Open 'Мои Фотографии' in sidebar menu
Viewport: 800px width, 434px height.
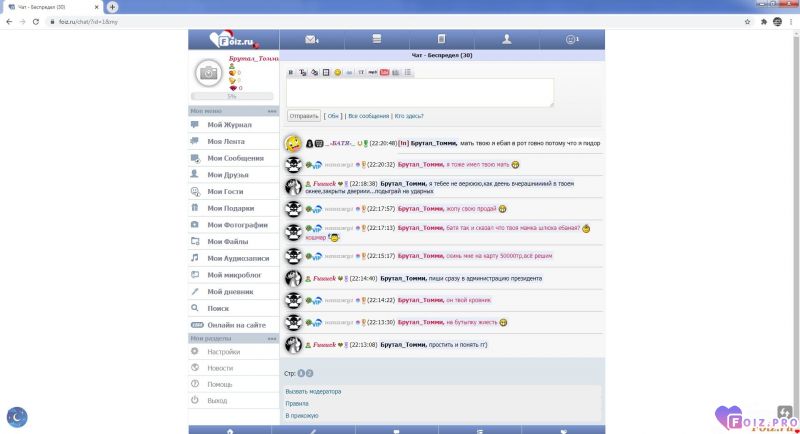[x=237, y=225]
